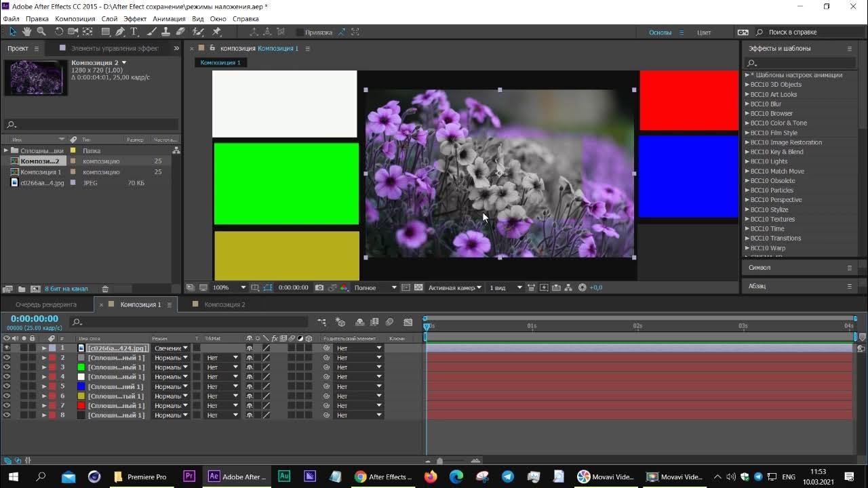Toggle solo box of layer 4
868x488 pixels.
pos(24,377)
